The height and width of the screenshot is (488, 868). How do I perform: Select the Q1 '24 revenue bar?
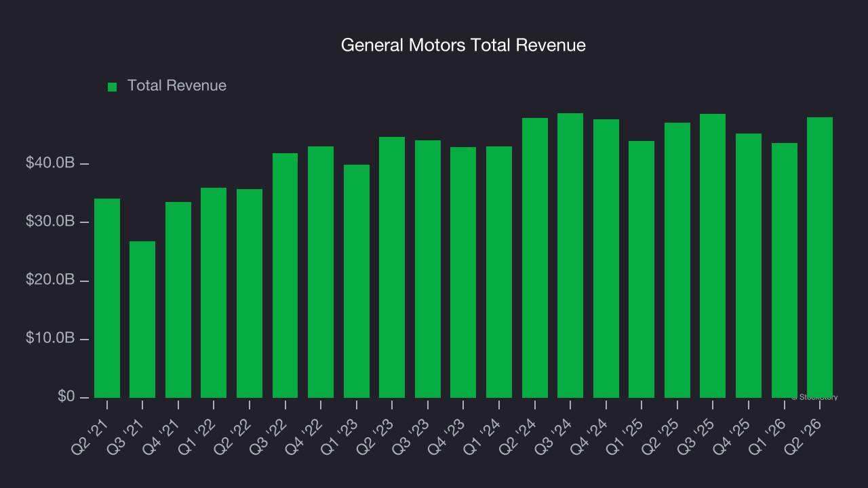[499, 272]
